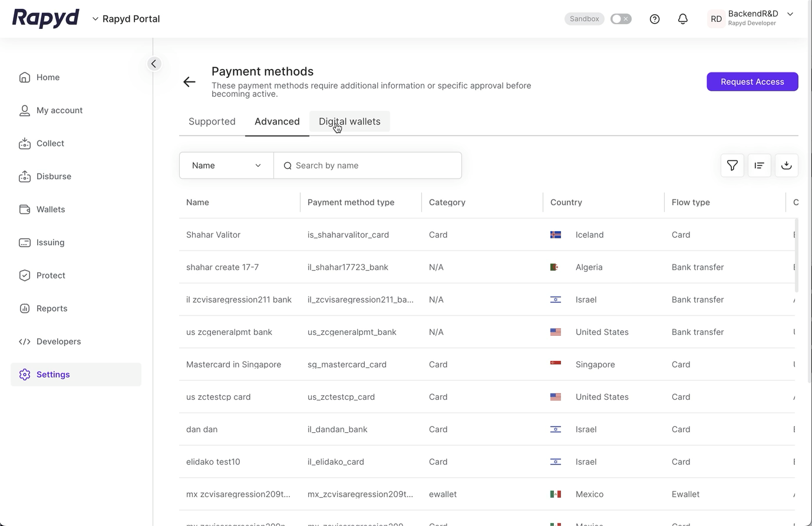Image resolution: width=812 pixels, height=526 pixels.
Task: Expand the BackendR&D account menu
Action: point(790,14)
